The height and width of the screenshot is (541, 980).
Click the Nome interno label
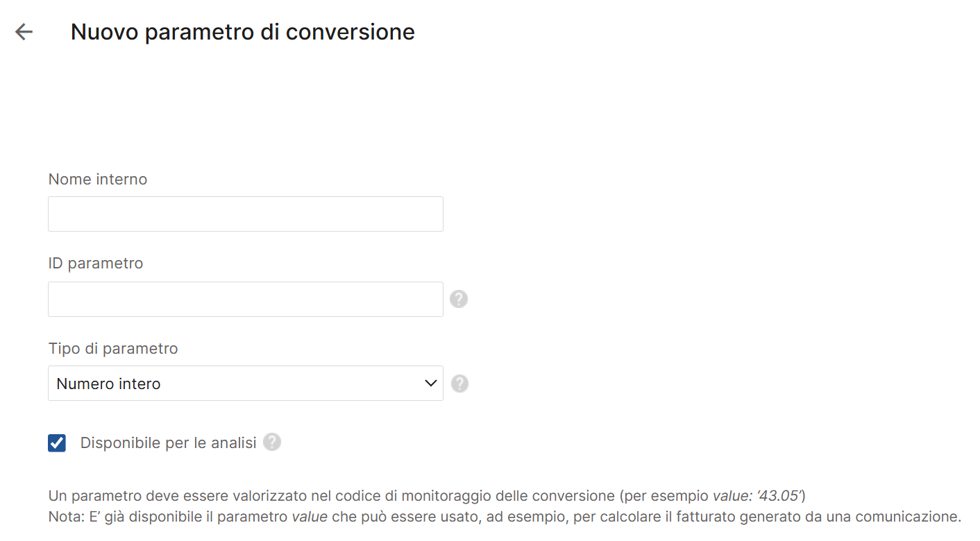(x=98, y=179)
